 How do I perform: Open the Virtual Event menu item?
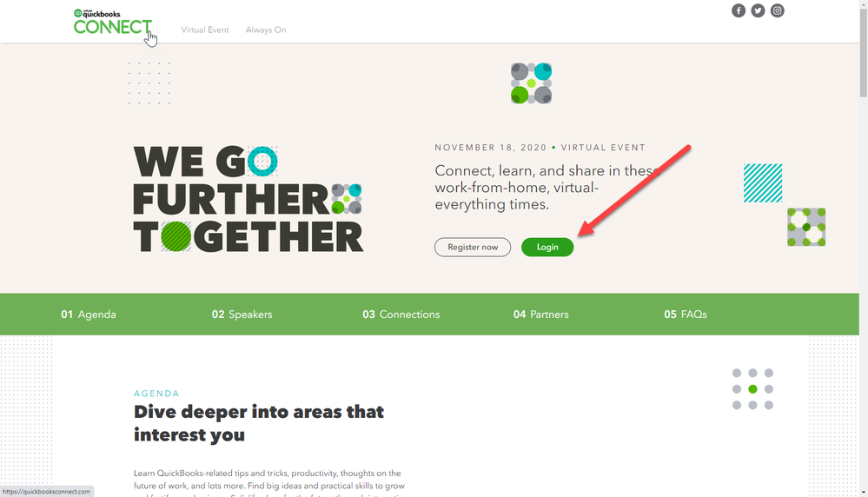pyautogui.click(x=205, y=30)
